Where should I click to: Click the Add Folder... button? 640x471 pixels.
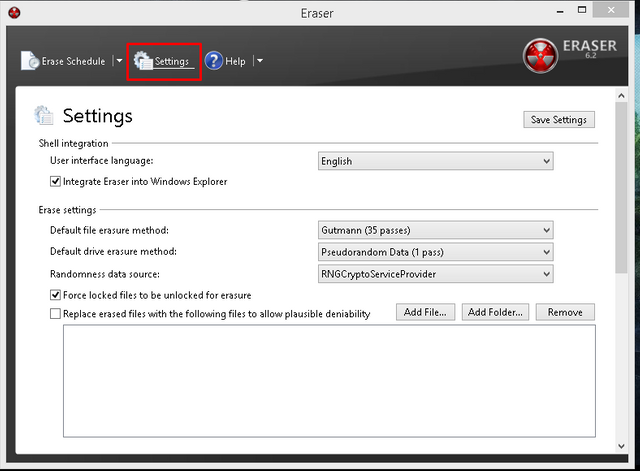[x=495, y=312]
